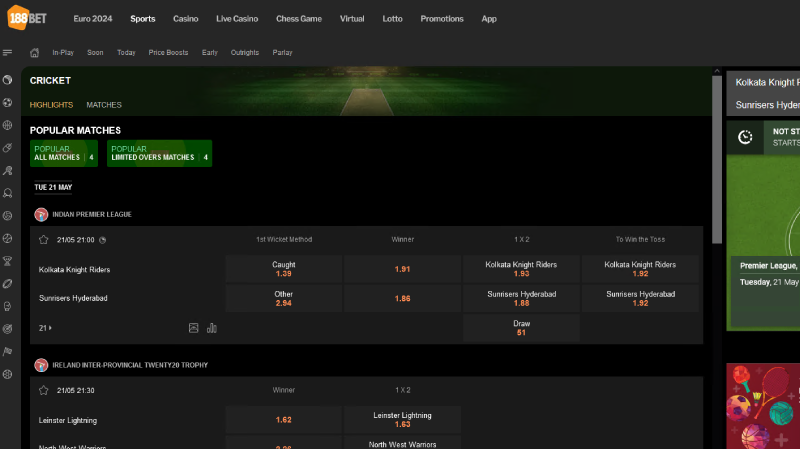Pick Sunrisers Winner odds 1.86
The width and height of the screenshot is (800, 449).
point(403,298)
